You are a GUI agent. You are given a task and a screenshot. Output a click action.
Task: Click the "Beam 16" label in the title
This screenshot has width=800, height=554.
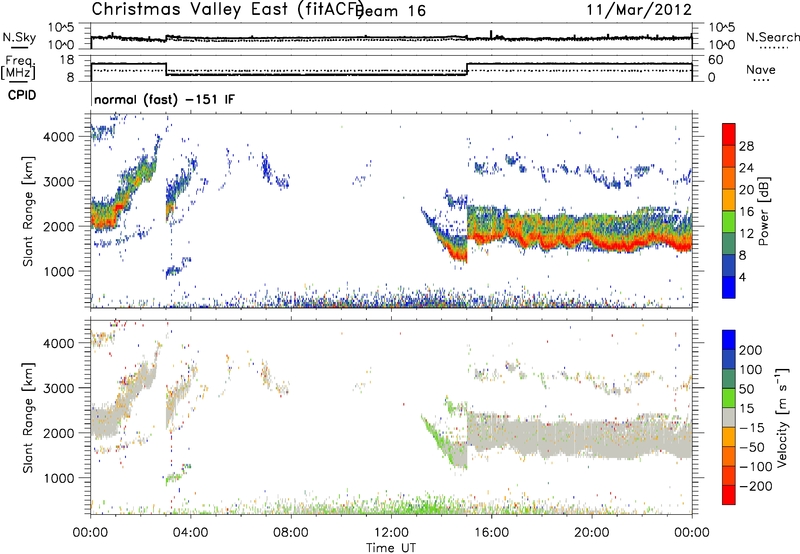pos(392,11)
